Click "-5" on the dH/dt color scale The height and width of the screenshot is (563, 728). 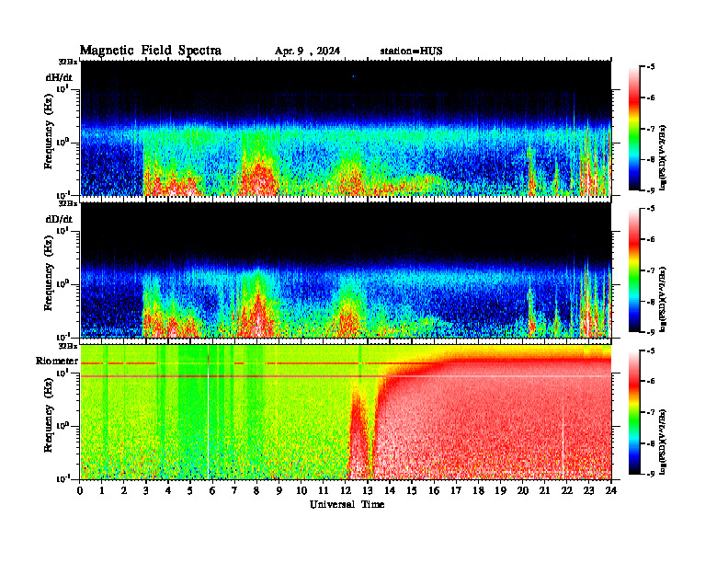[651, 67]
